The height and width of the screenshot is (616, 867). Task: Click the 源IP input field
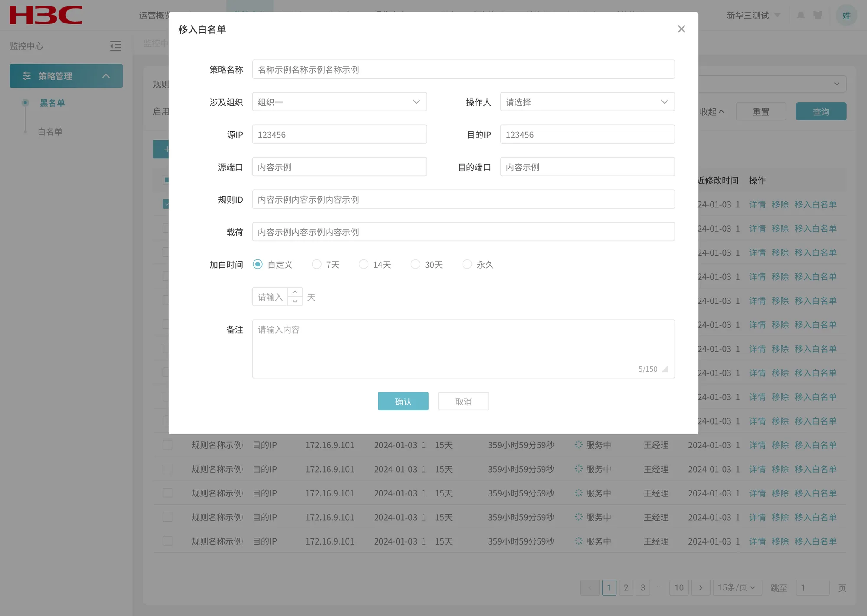coord(339,134)
